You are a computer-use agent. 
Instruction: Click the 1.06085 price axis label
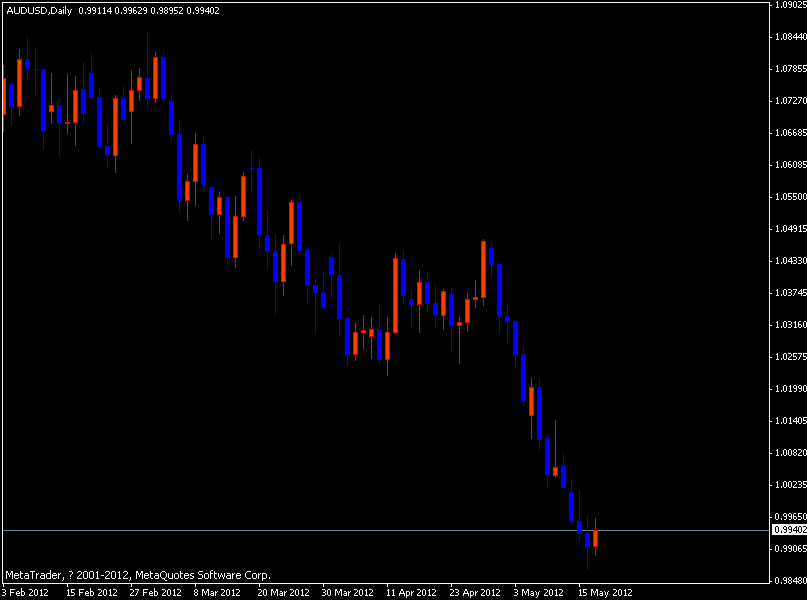point(791,165)
